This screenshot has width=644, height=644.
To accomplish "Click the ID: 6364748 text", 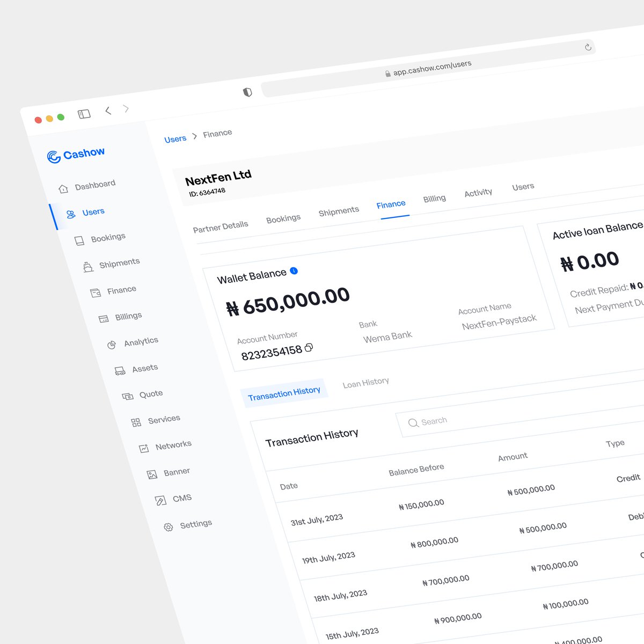I will [x=207, y=192].
